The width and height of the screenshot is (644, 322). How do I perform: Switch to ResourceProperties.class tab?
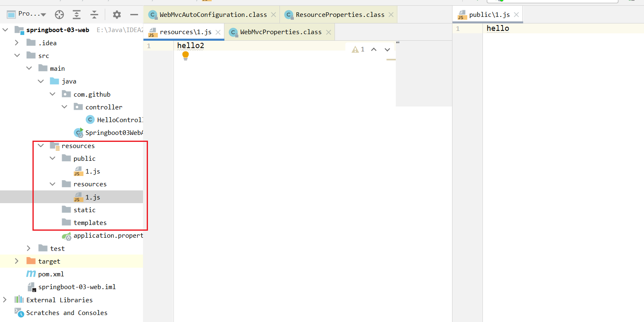pos(340,15)
